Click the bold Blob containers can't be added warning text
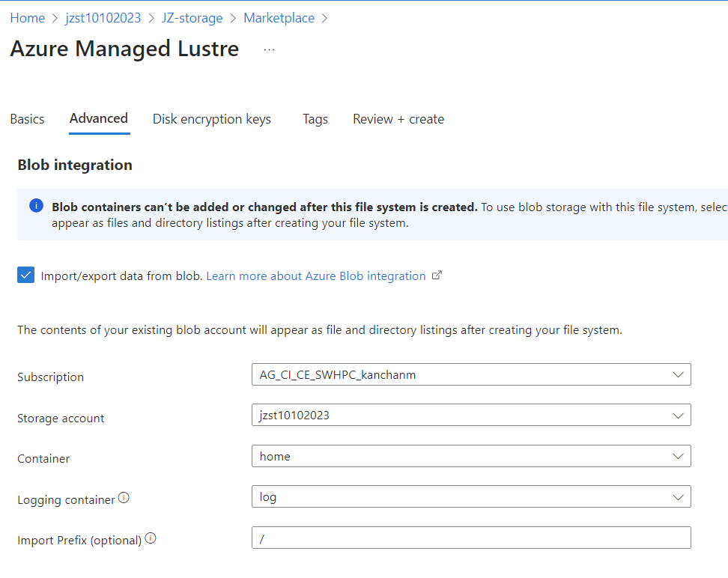Screen dimensions: 728x578 point(264,207)
